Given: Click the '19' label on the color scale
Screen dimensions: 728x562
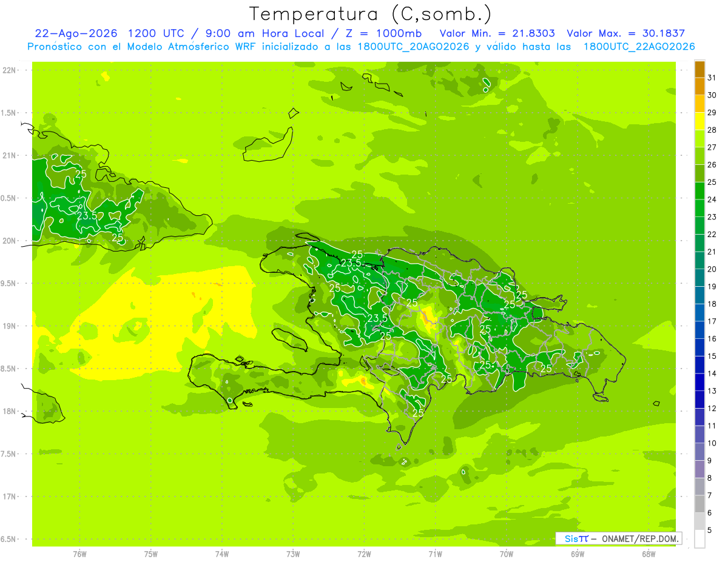Looking at the screenshot, I should click(x=712, y=286).
